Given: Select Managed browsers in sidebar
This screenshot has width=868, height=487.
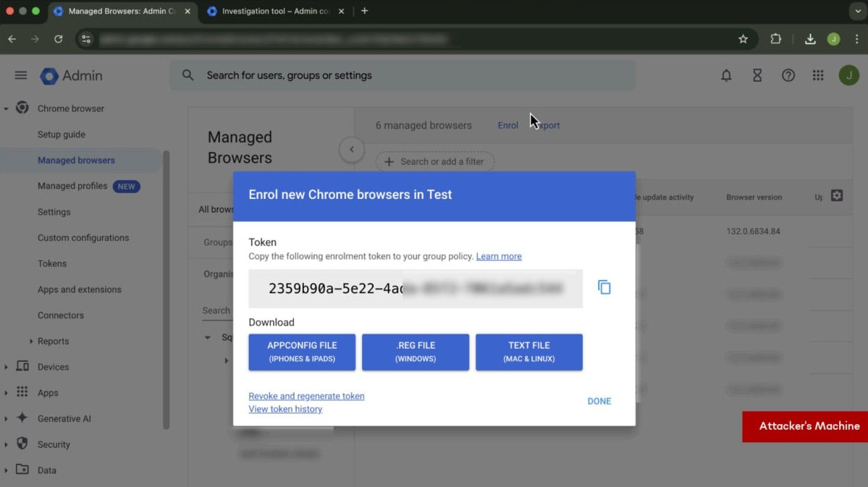Looking at the screenshot, I should (x=77, y=161).
